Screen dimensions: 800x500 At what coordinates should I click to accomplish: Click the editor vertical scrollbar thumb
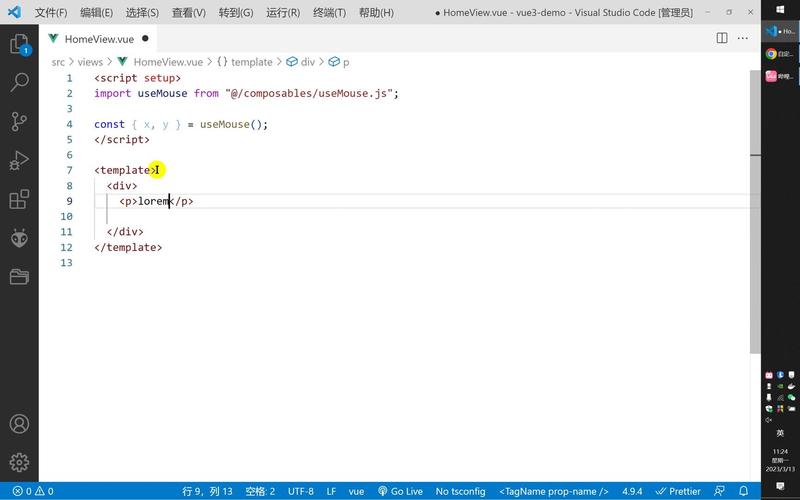click(x=755, y=212)
